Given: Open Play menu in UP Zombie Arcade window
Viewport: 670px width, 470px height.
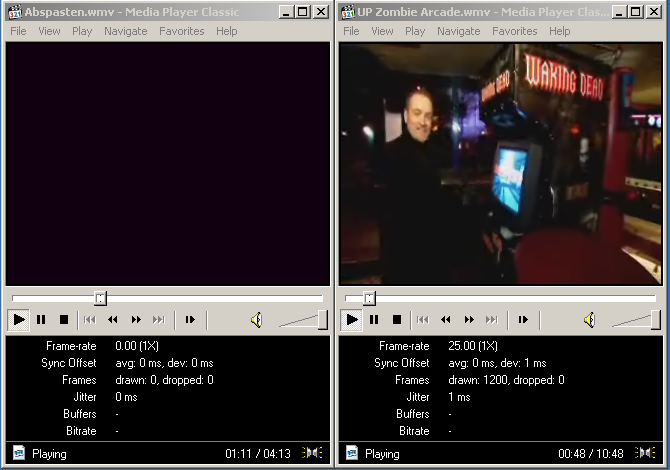Looking at the screenshot, I should (x=415, y=31).
